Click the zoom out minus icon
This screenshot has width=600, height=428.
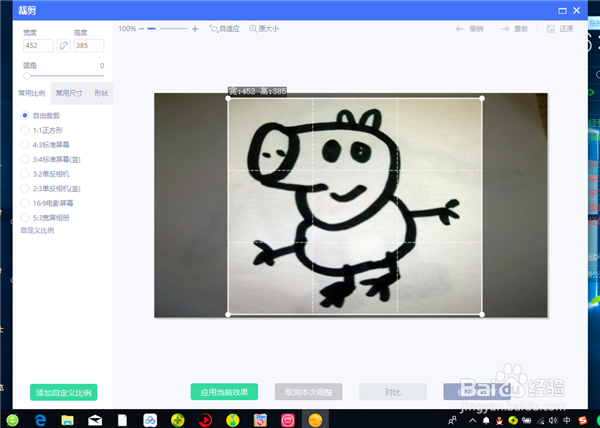pyautogui.click(x=142, y=29)
